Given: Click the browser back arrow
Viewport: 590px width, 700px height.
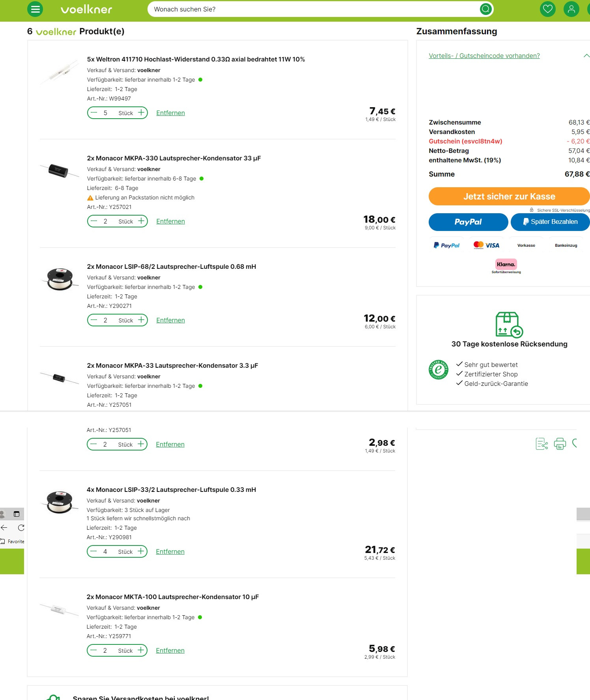Looking at the screenshot, I should point(4,528).
